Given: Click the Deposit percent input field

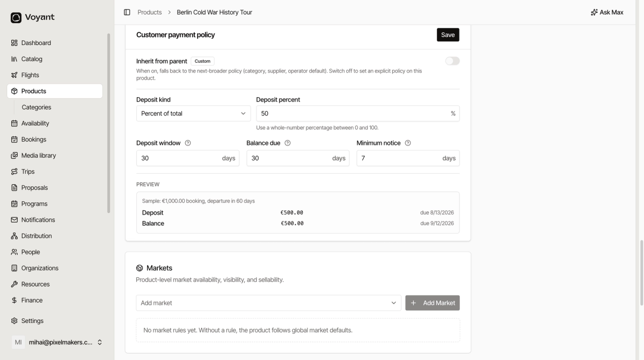Looking at the screenshot, I should click(x=357, y=114).
